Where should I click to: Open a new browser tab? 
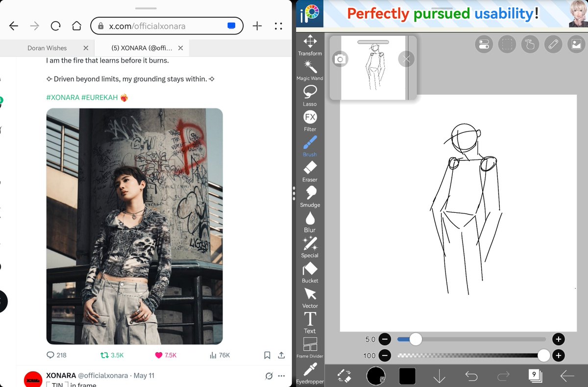tap(257, 26)
